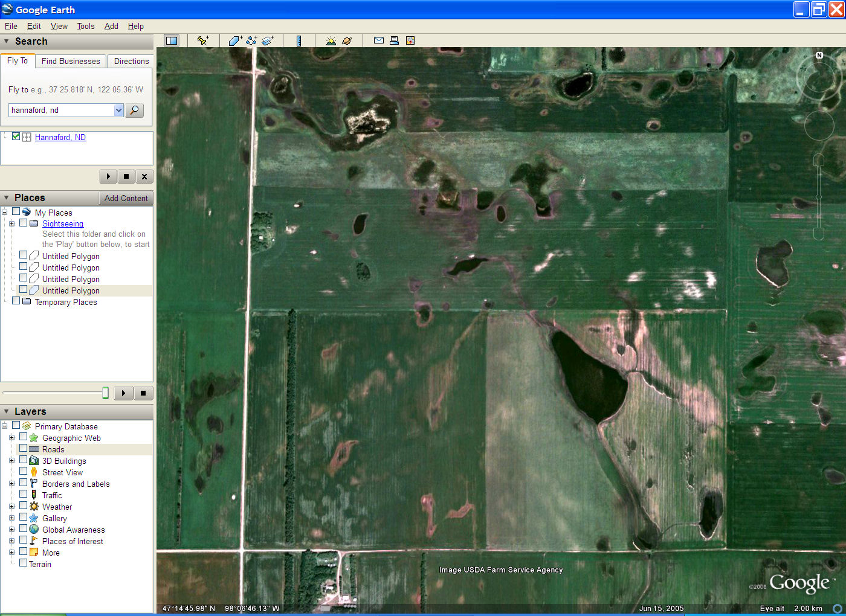846x616 pixels.
Task: Switch to Sky view with planet icon
Action: pos(347,40)
